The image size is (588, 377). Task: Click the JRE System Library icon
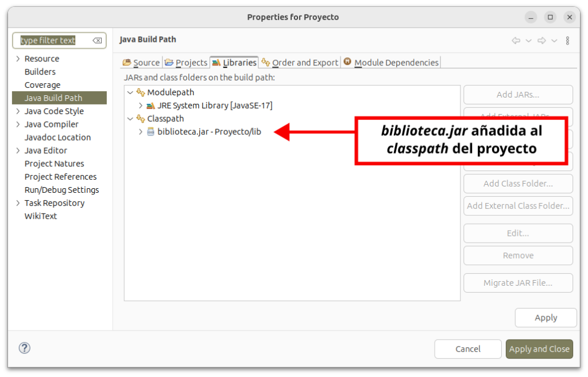tap(150, 106)
